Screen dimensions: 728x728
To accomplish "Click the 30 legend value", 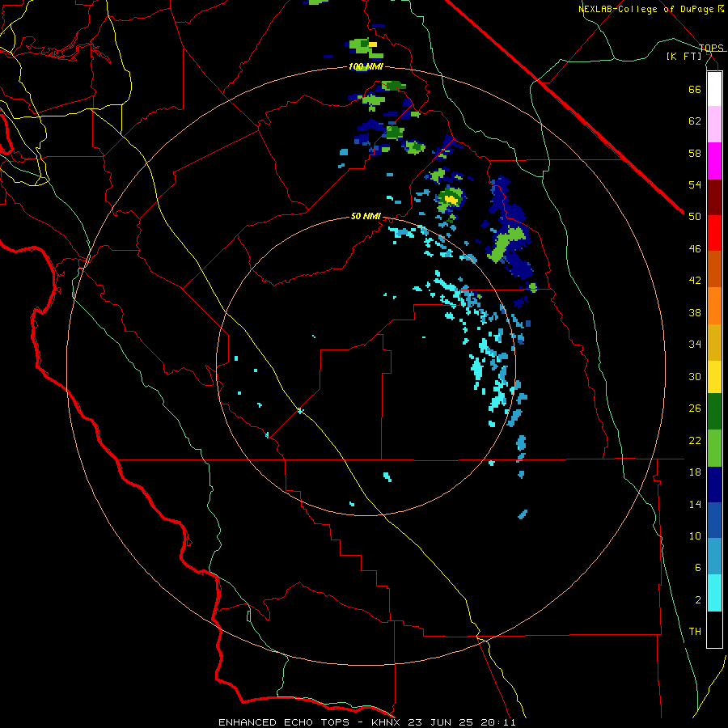I will point(695,376).
